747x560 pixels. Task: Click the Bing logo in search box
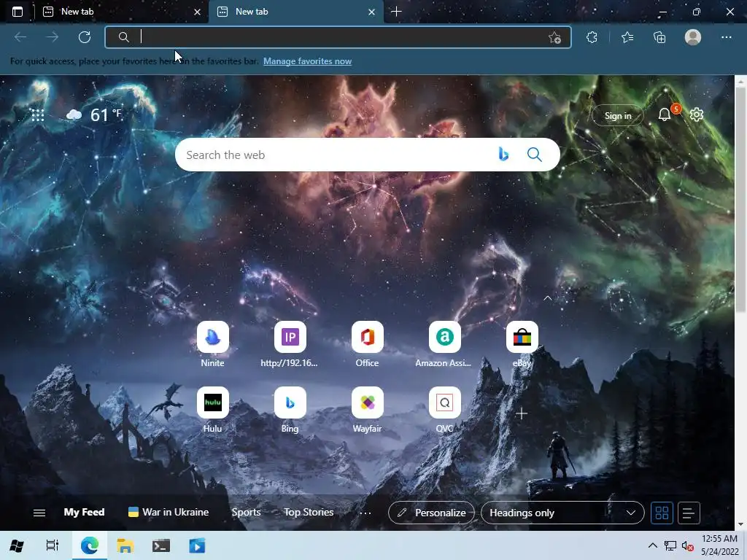click(503, 155)
